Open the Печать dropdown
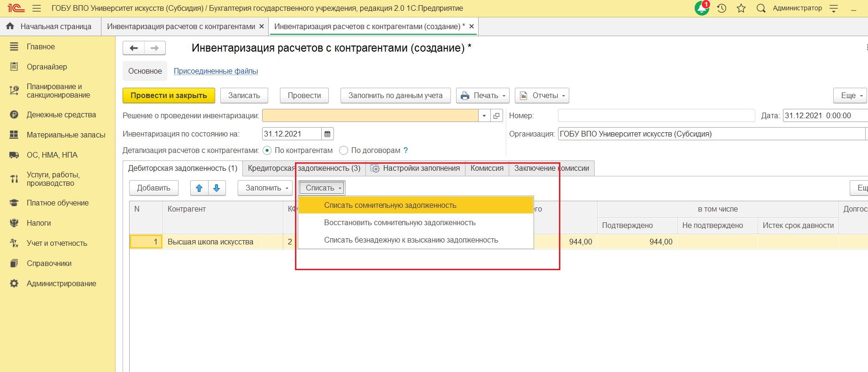 point(483,96)
